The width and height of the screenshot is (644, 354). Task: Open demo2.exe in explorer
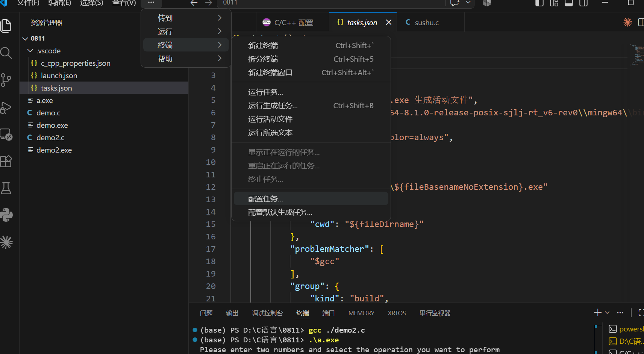[x=54, y=150]
